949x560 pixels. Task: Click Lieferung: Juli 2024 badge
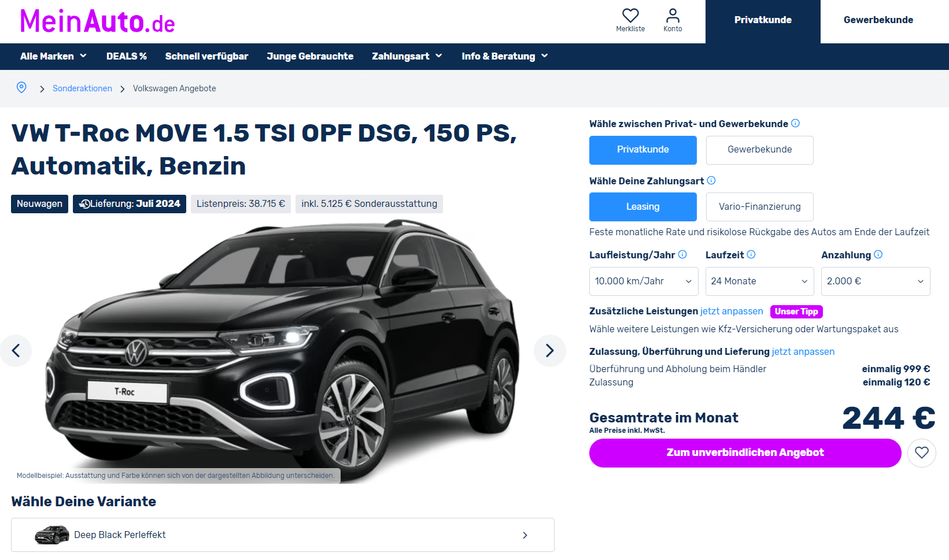pos(130,204)
